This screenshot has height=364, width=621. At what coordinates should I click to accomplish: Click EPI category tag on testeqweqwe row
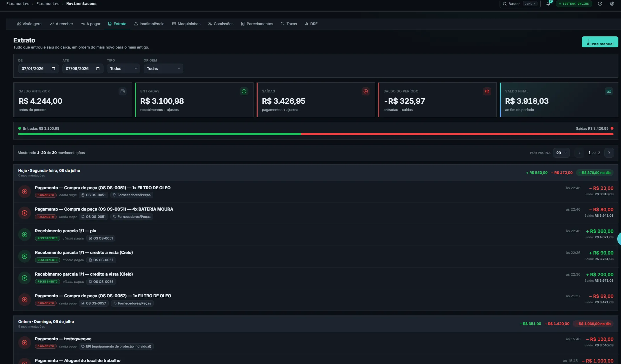[116, 346]
